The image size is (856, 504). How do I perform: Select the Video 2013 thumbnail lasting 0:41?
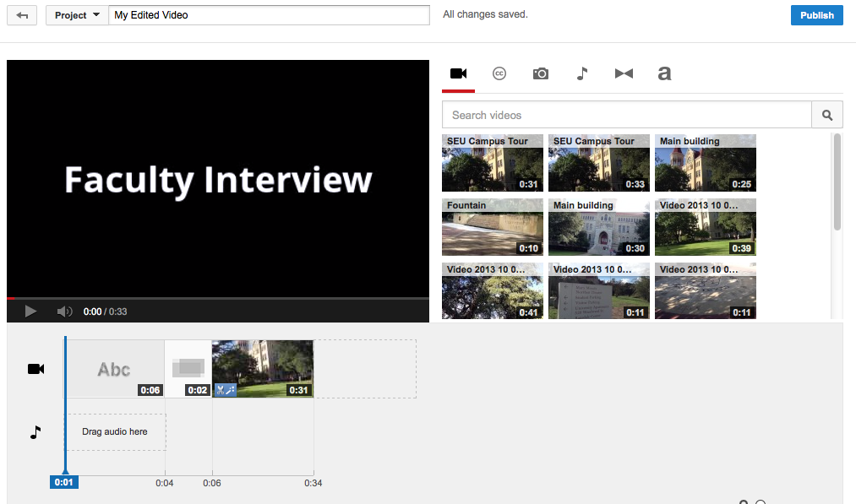[x=493, y=290]
